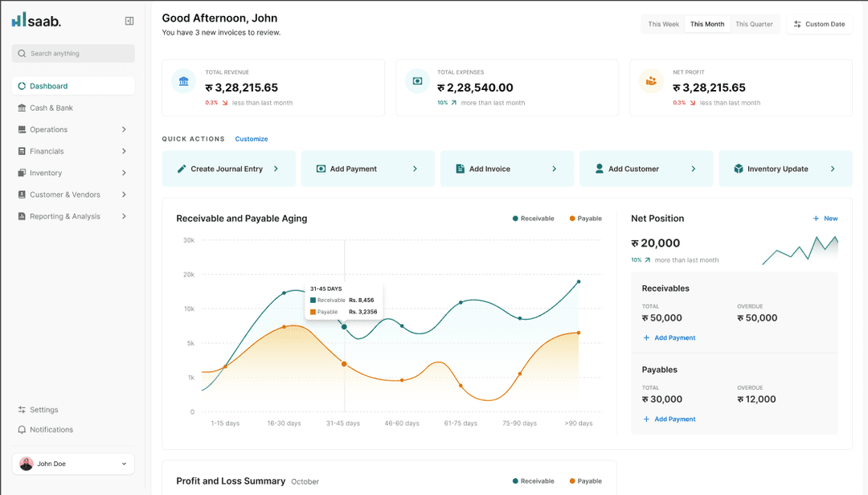This screenshot has width=868, height=495.
Task: Collapse the sidebar using the panel icon
Action: 129,20
